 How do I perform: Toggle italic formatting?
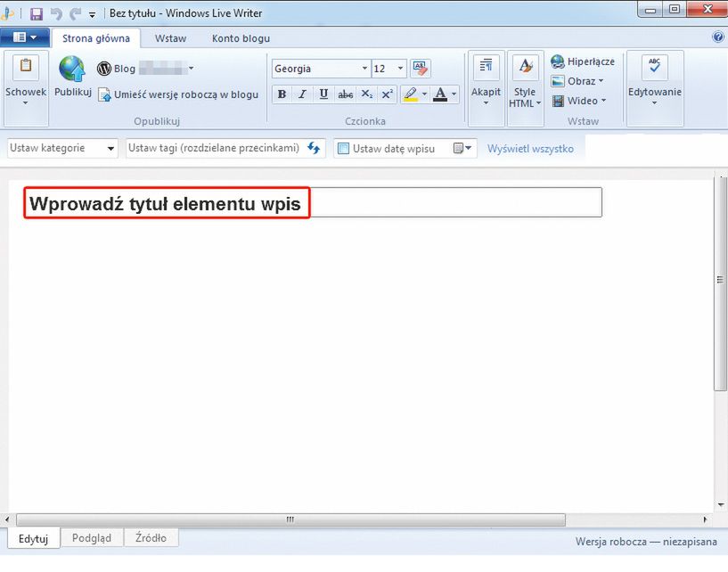[302, 94]
